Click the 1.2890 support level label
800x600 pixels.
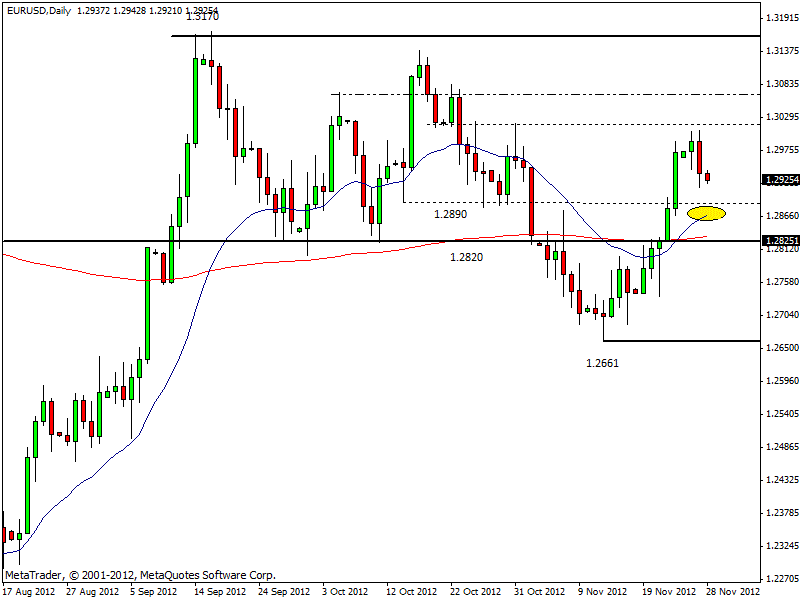pyautogui.click(x=450, y=214)
